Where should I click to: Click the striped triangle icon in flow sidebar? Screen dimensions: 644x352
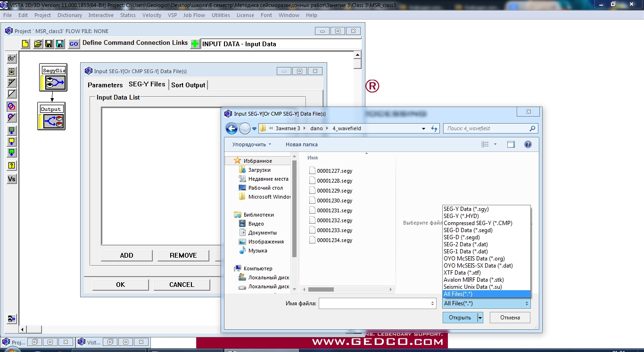pyautogui.click(x=12, y=83)
